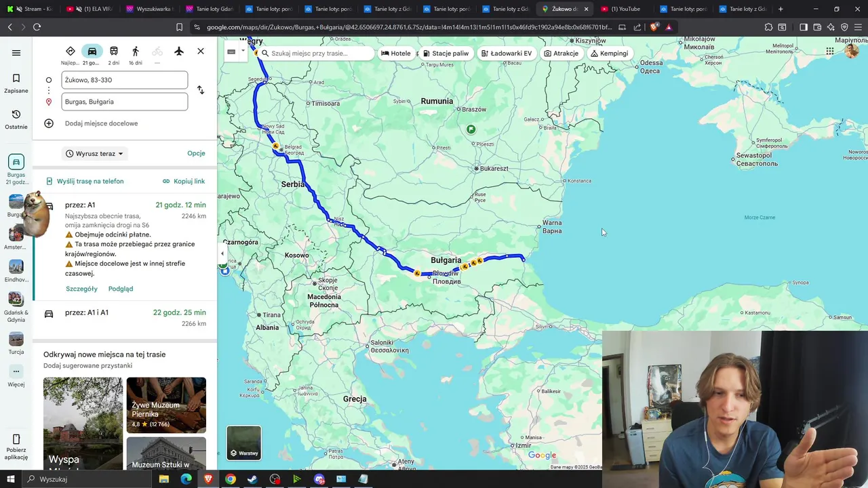Image resolution: width=868 pixels, height=488 pixels.
Task: Collapse the side panel arrow
Action: click(x=222, y=253)
